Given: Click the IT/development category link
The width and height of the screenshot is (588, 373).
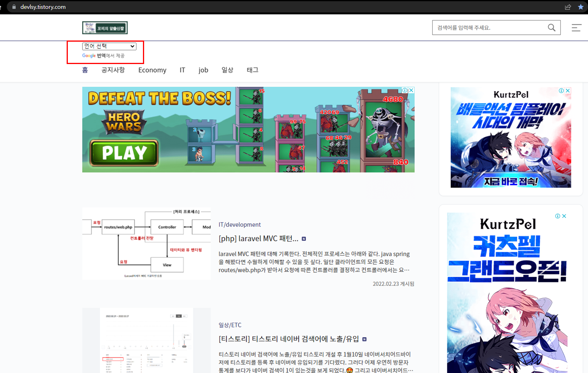Looking at the screenshot, I should pyautogui.click(x=240, y=224).
